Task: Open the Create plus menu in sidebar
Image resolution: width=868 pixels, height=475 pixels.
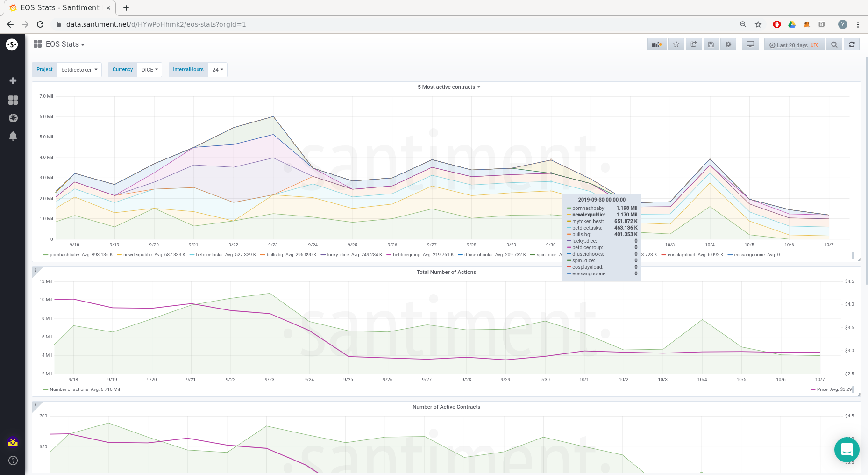Action: pos(13,81)
